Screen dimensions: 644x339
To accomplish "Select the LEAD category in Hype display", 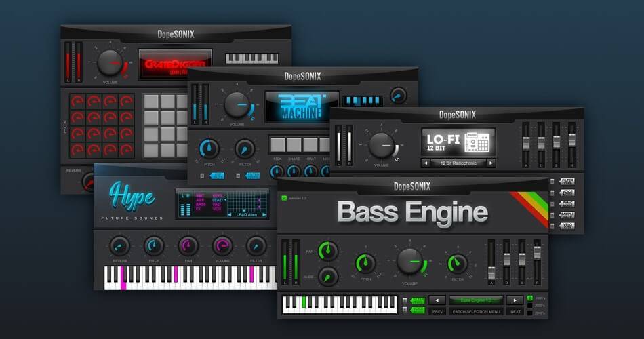I will tap(218, 200).
